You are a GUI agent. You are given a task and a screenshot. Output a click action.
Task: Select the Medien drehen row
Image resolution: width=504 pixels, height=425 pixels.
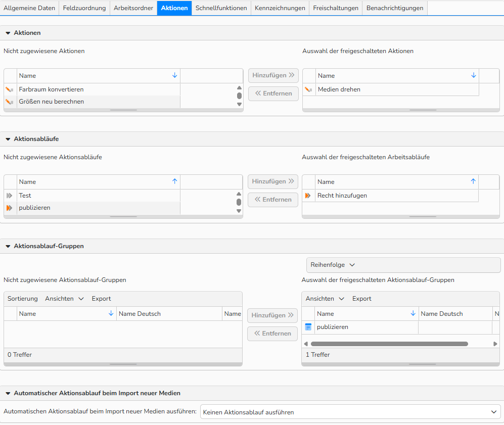pyautogui.click(x=391, y=89)
